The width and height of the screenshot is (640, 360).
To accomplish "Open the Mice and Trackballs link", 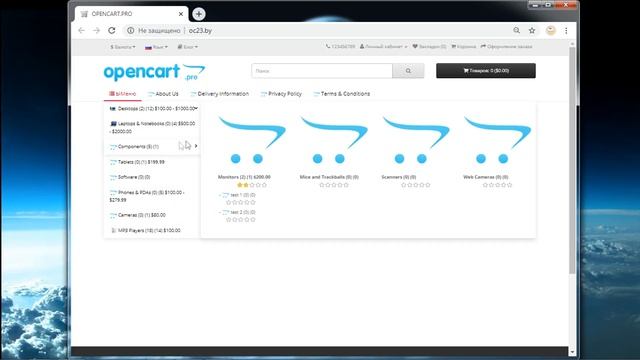I will coord(329,177).
